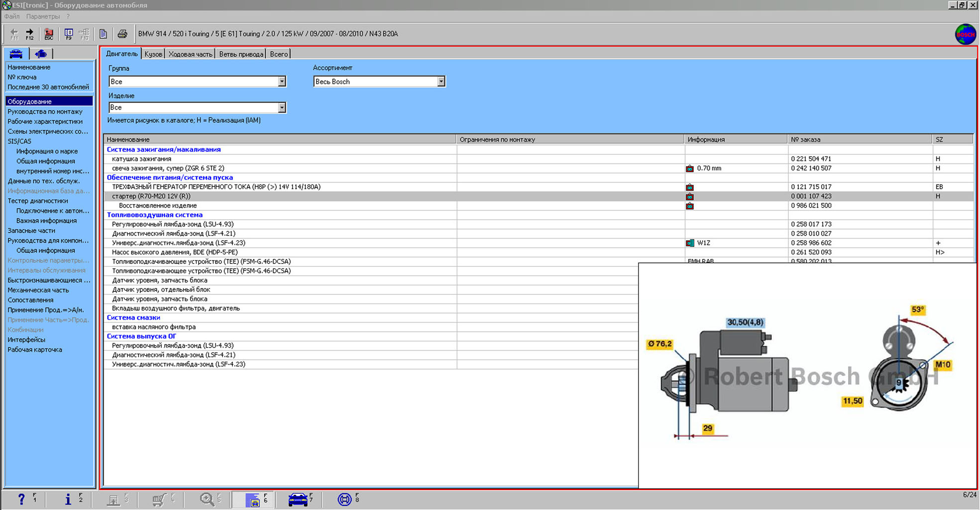Click the red ESC exit icon
The height and width of the screenshot is (510, 980).
pyautogui.click(x=49, y=33)
